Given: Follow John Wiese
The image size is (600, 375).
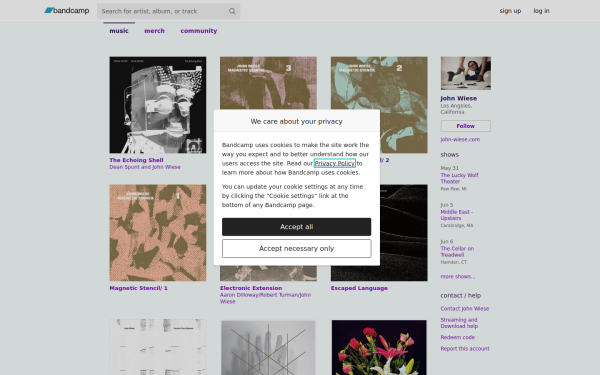Looking at the screenshot, I should click(465, 126).
